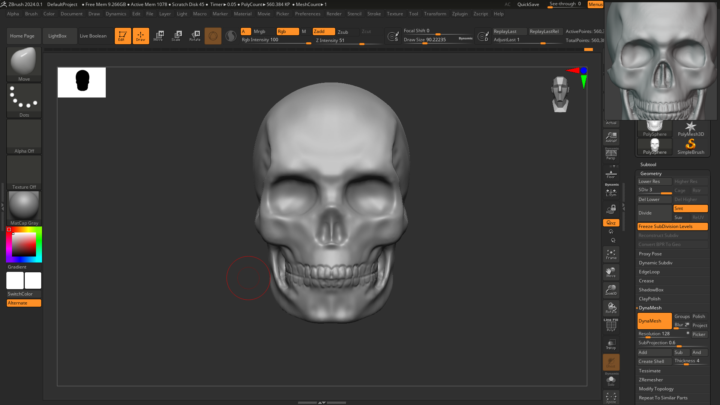Select the Rotate transform icon in the top shelf
The height and width of the screenshot is (405, 720).
pos(195,36)
